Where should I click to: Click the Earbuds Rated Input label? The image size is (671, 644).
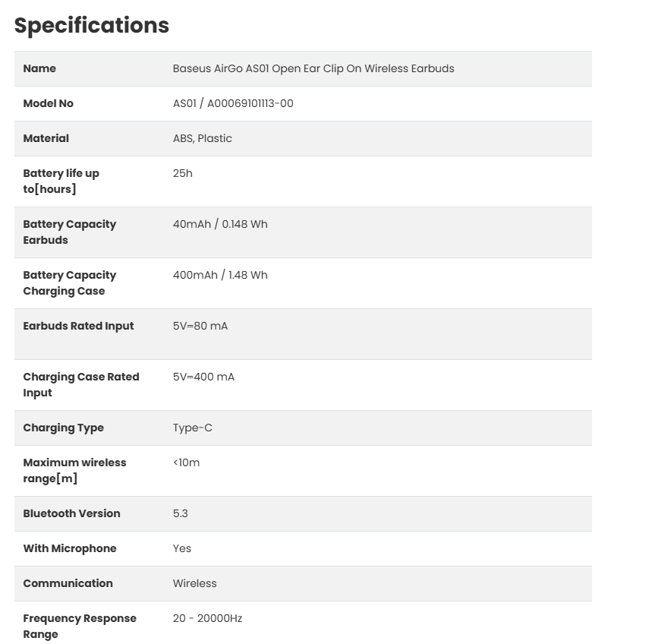[78, 326]
